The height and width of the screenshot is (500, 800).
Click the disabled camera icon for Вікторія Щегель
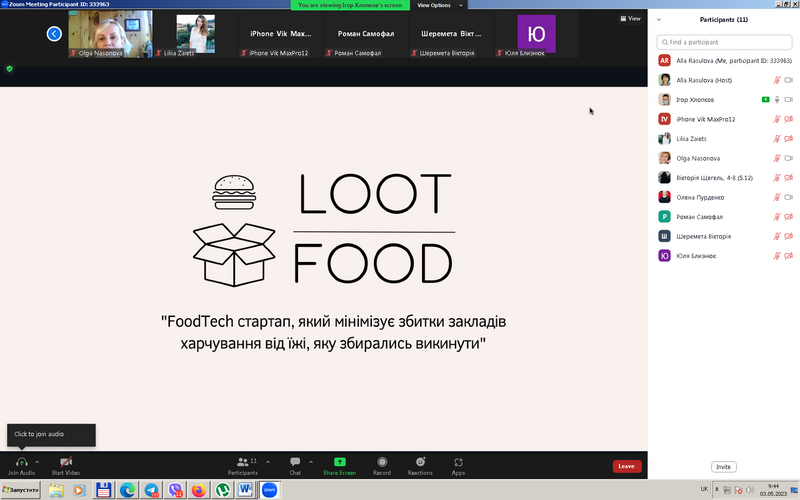(x=788, y=178)
